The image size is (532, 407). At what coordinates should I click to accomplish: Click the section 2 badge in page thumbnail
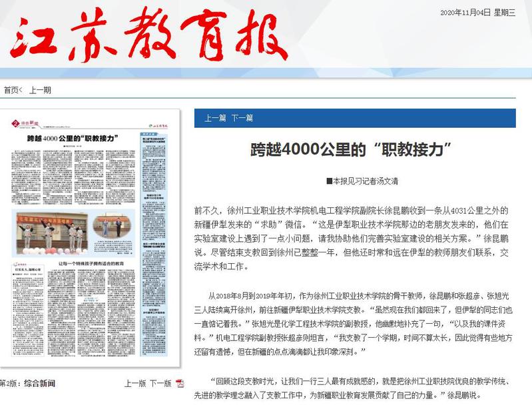click(x=15, y=123)
